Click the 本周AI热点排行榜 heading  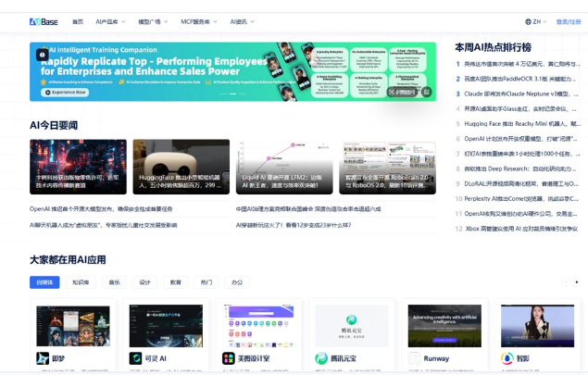(x=494, y=47)
